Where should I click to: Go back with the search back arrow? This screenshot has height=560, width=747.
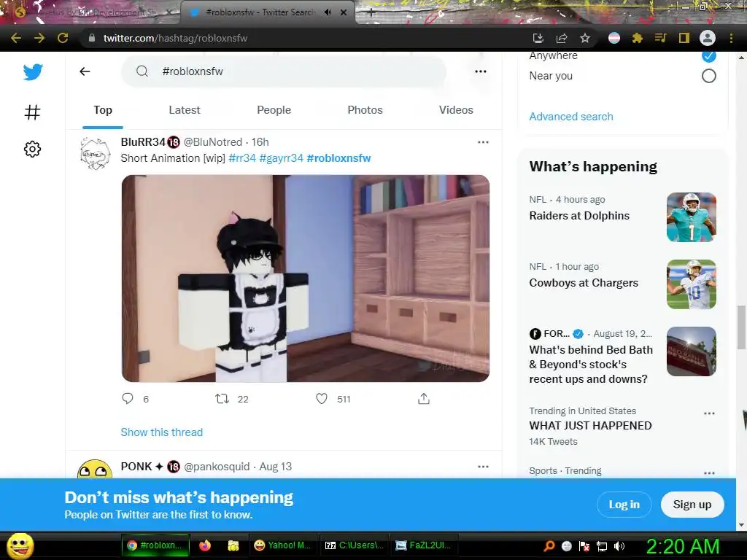pos(85,71)
